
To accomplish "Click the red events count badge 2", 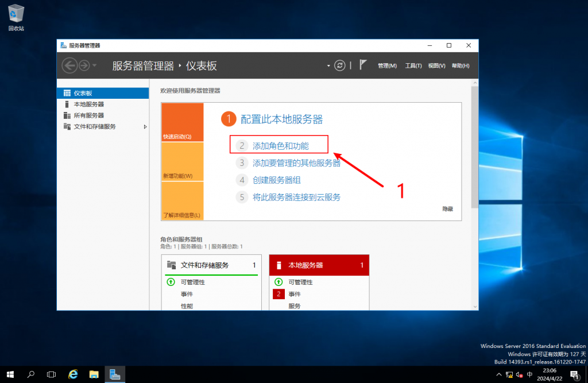I will click(x=278, y=294).
